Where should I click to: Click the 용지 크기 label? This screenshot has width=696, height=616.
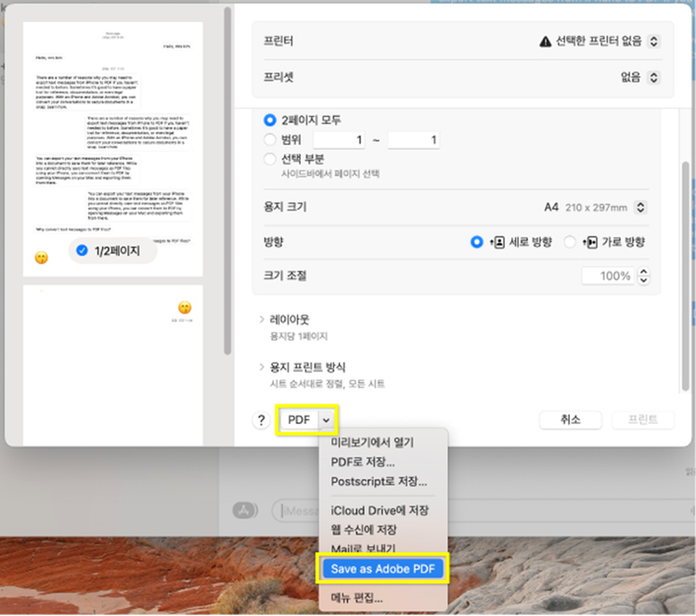285,207
